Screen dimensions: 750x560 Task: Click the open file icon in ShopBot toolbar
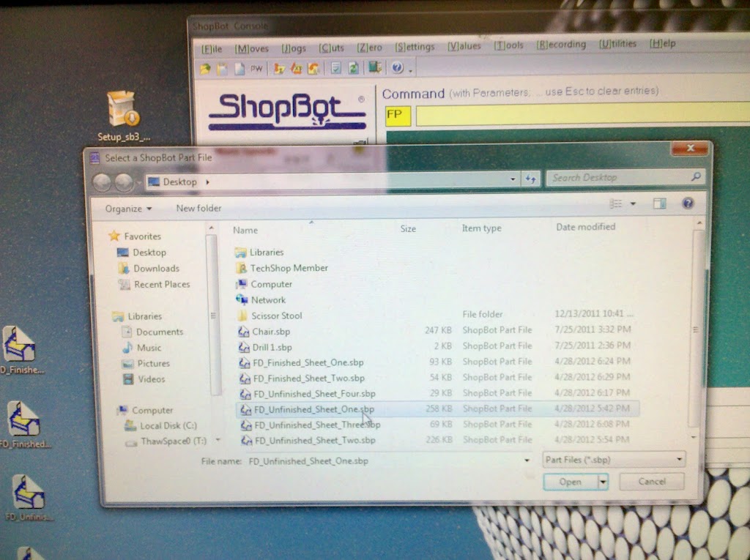[x=205, y=69]
